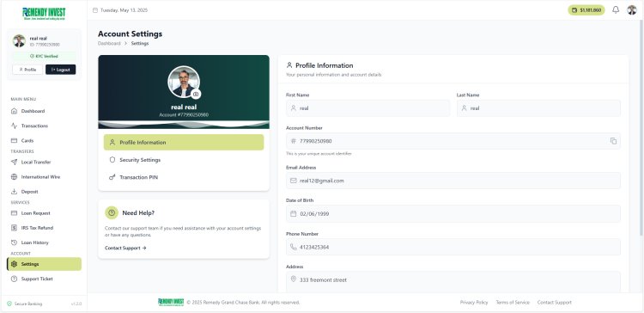Open the Transaction PIN tab
Image resolution: width=644 pixels, height=313 pixels.
pyautogui.click(x=184, y=177)
